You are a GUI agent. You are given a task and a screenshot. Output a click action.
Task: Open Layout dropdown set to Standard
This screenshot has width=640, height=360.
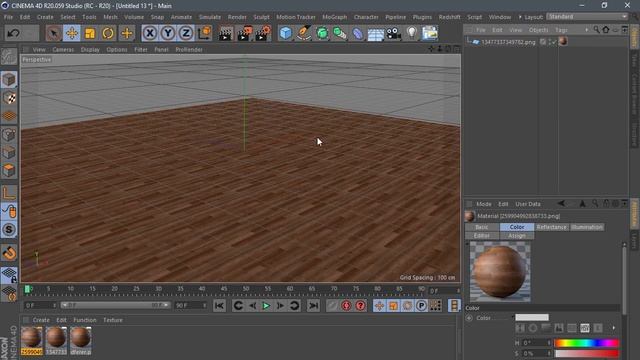coord(587,17)
